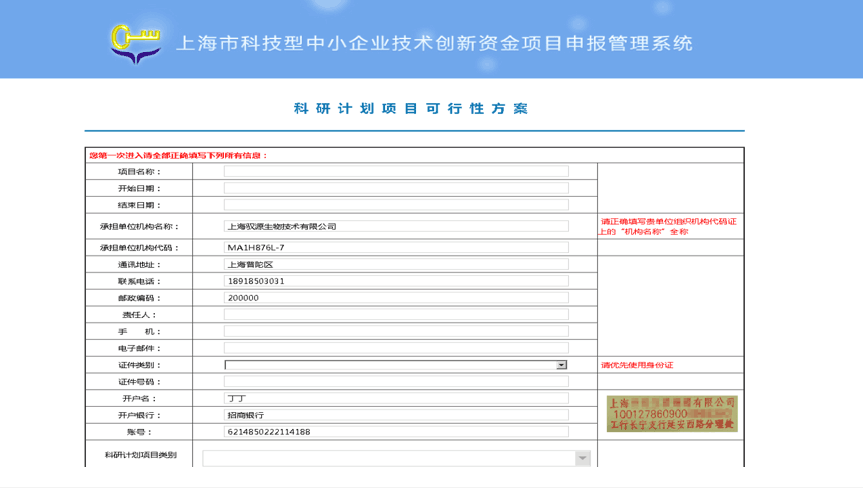Click the red 机构名称 全称 instruction note
The image size is (863, 488).
(668, 227)
